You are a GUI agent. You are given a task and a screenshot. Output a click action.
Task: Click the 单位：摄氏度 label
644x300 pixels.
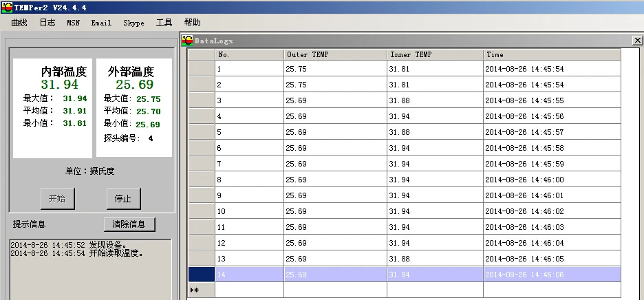[89, 171]
